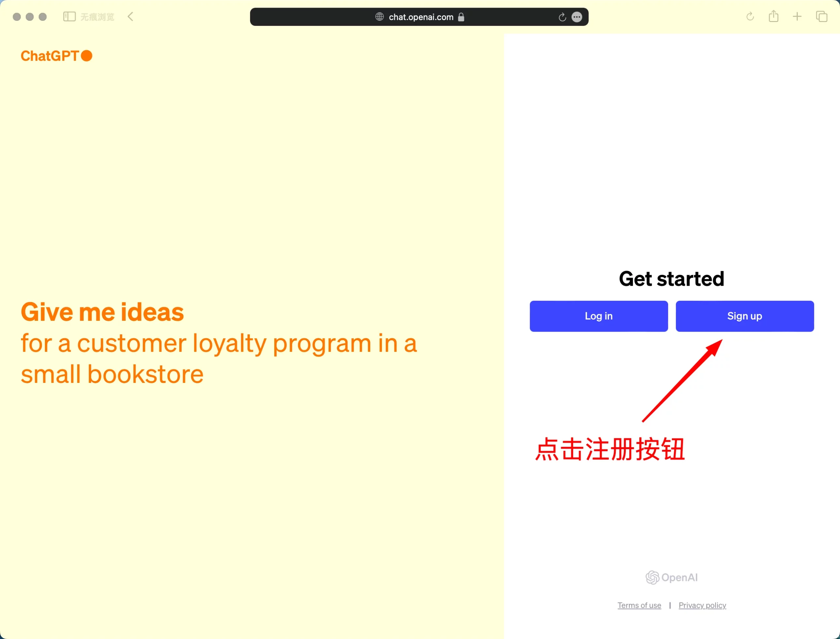Click the chat.openai.com domain text

[x=421, y=17]
